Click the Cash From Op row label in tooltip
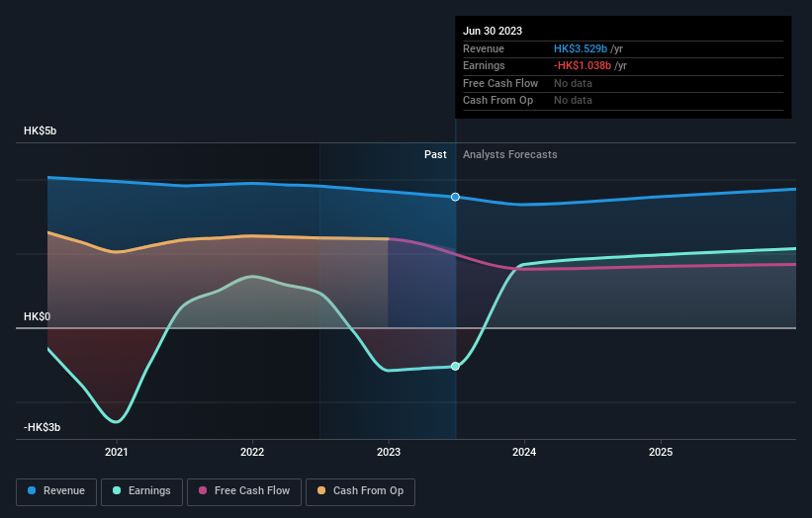The width and height of the screenshot is (812, 518). click(497, 101)
